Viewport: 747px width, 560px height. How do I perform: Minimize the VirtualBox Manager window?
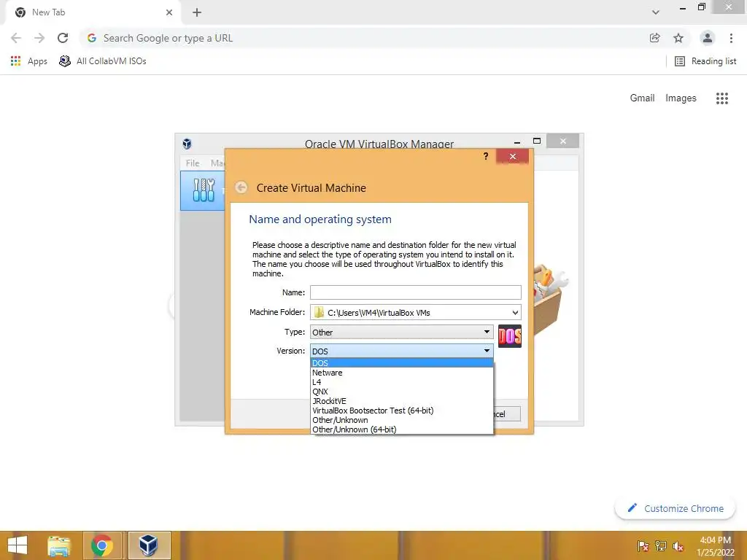click(517, 142)
